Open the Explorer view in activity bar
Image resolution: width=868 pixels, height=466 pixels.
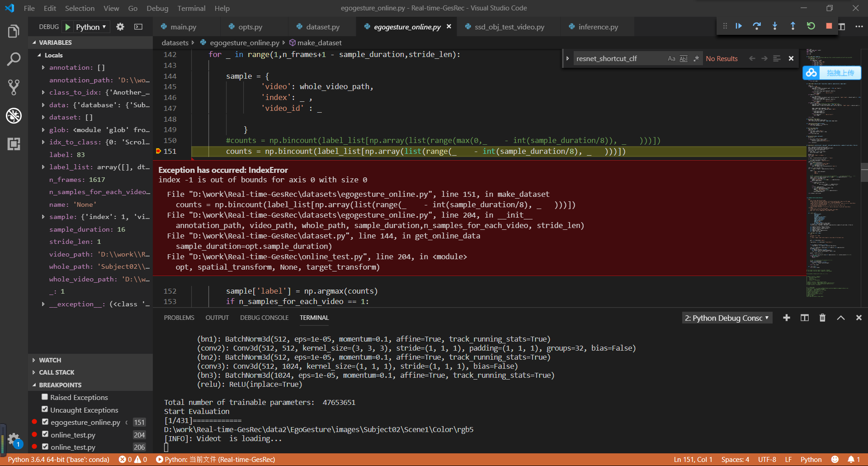[x=14, y=31]
